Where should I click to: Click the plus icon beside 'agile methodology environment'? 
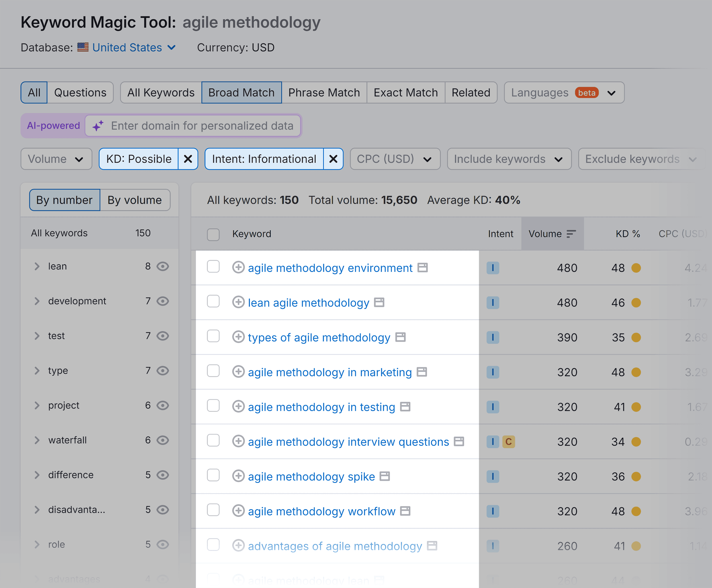coord(238,267)
